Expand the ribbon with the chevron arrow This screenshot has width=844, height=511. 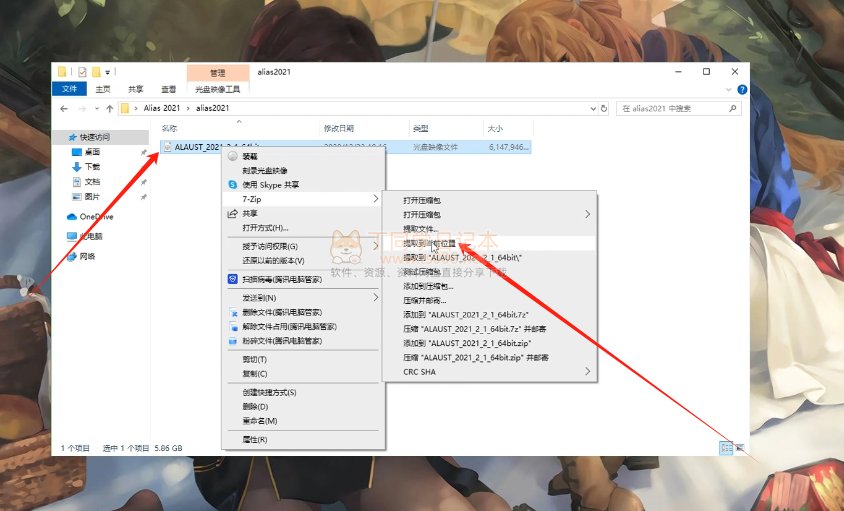[727, 88]
